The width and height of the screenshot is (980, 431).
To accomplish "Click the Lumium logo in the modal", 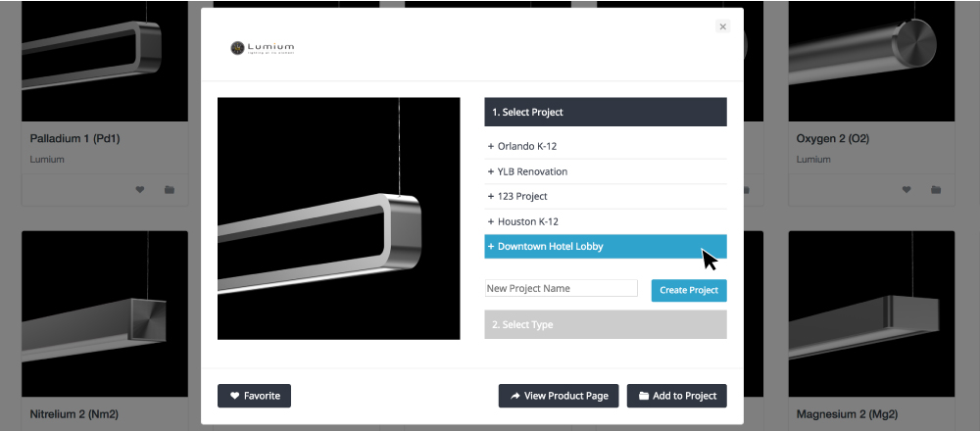I will pyautogui.click(x=262, y=48).
